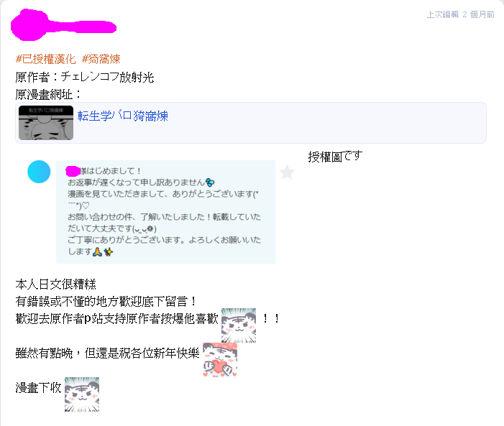Image resolution: width=504 pixels, height=426 pixels.
Task: Click the 上次編輯 2 個月前 timestamp
Action: pyautogui.click(x=461, y=14)
